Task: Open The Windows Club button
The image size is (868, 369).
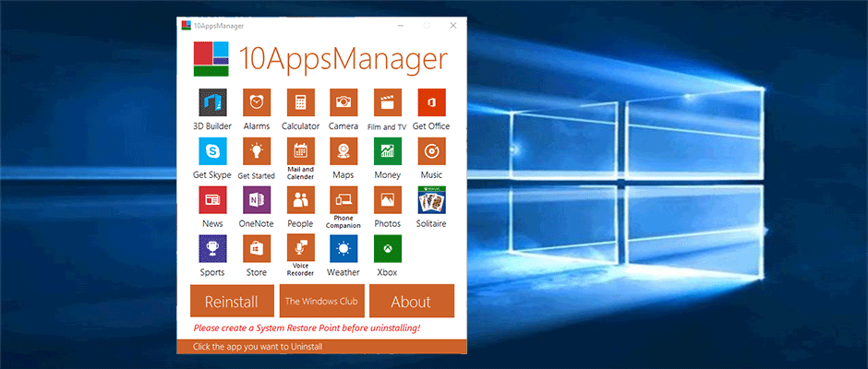Action: pyautogui.click(x=321, y=301)
